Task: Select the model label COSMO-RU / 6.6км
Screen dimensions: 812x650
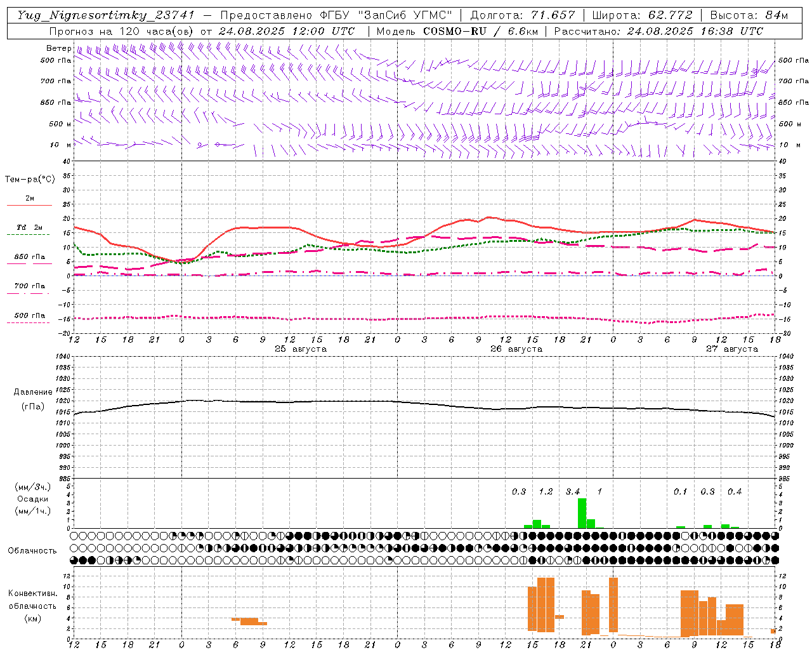Action: click(481, 31)
